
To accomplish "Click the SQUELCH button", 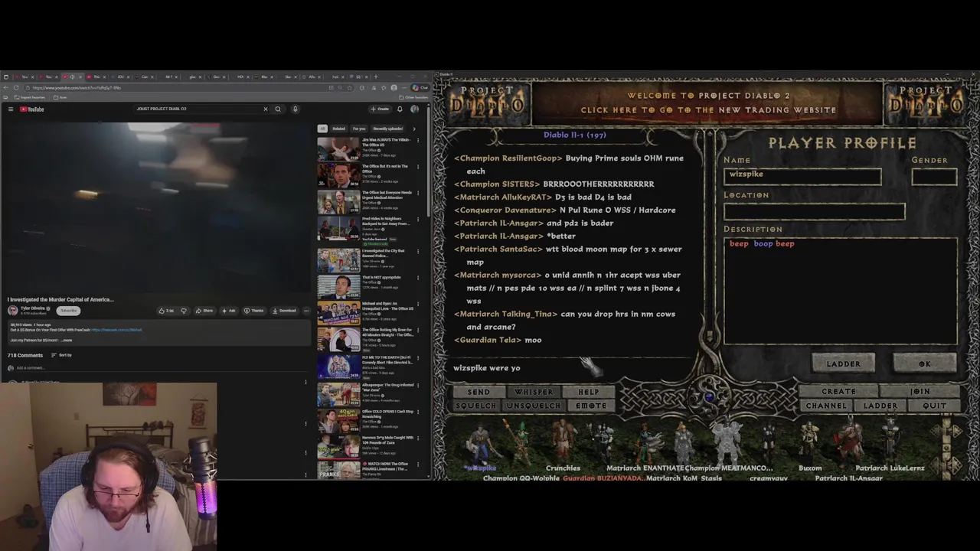I will click(x=475, y=406).
